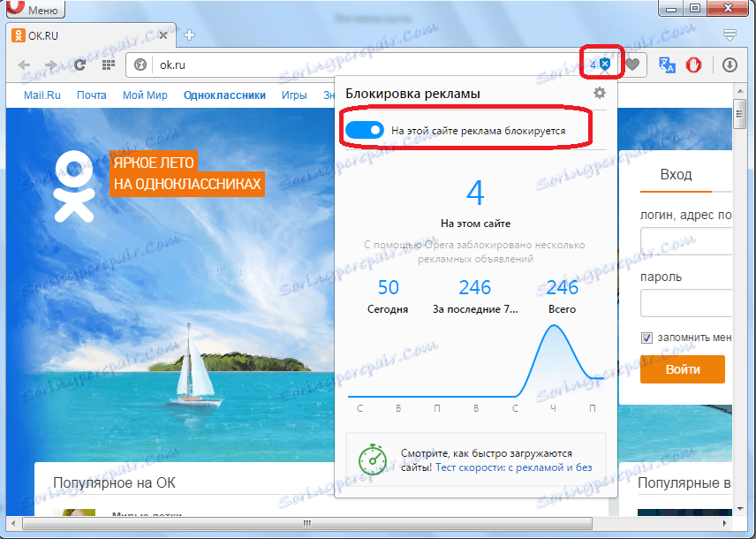Click the white Odnoklassniki logo
Screen dimensions: 756x539
pyautogui.click(x=74, y=186)
